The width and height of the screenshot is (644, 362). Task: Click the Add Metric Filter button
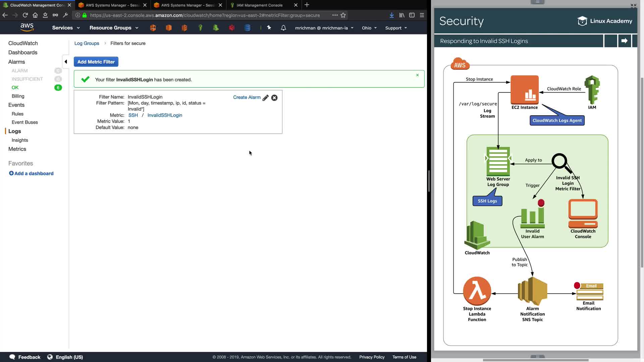click(x=96, y=62)
